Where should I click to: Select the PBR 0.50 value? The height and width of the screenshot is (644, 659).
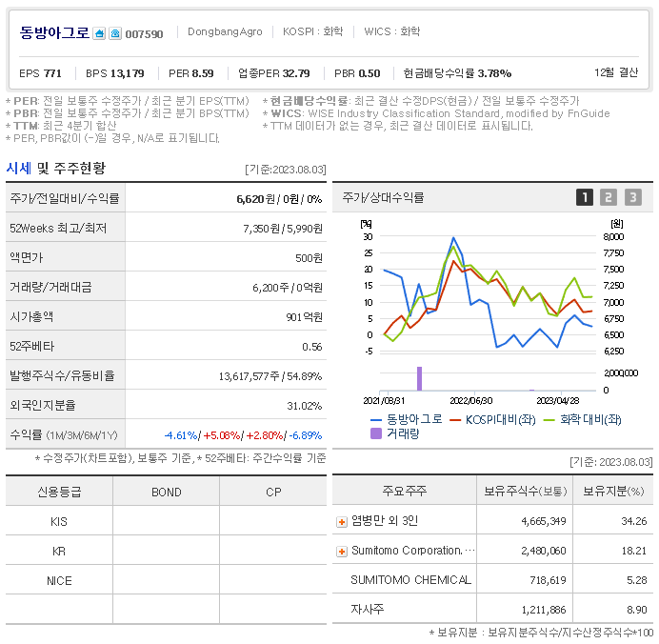[x=357, y=73]
